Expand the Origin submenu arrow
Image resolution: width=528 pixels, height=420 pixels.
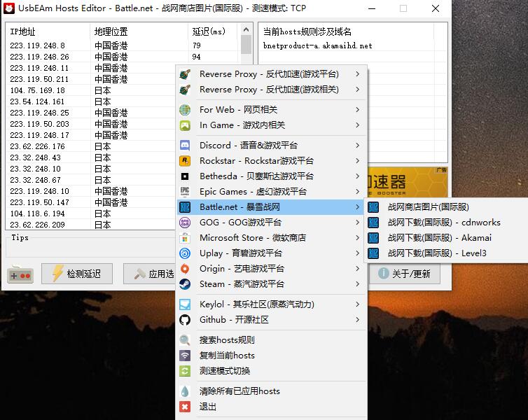[x=357, y=269]
